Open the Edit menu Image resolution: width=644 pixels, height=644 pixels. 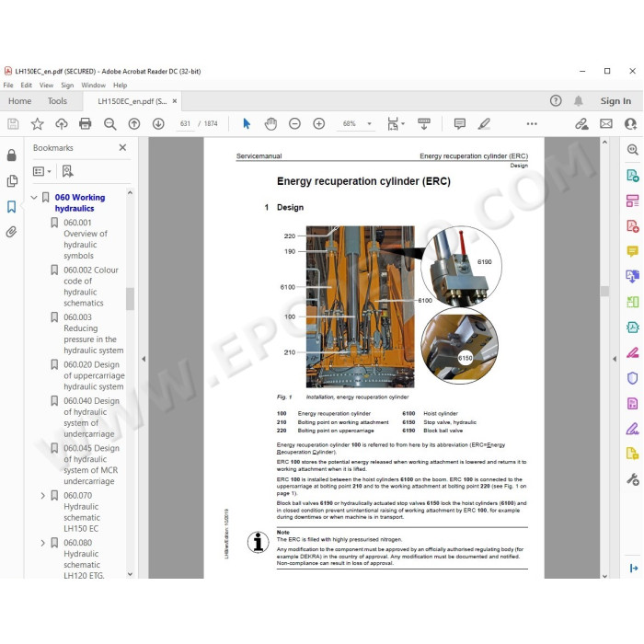coord(27,85)
